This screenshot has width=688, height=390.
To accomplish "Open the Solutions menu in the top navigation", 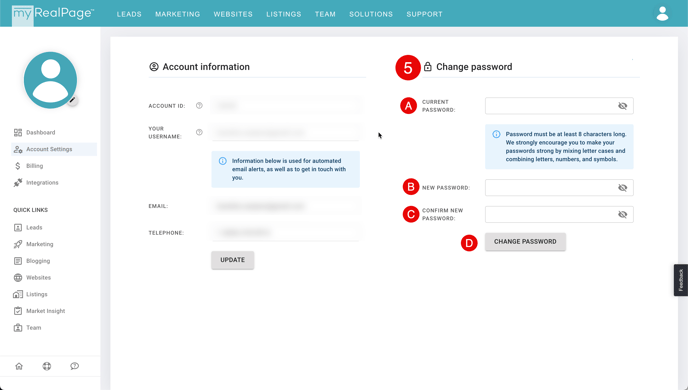I will pyautogui.click(x=371, y=14).
